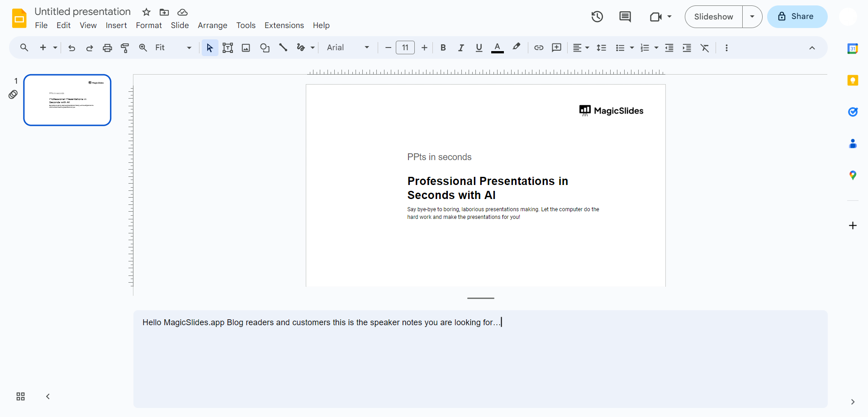Open the Arrange menu

(213, 25)
